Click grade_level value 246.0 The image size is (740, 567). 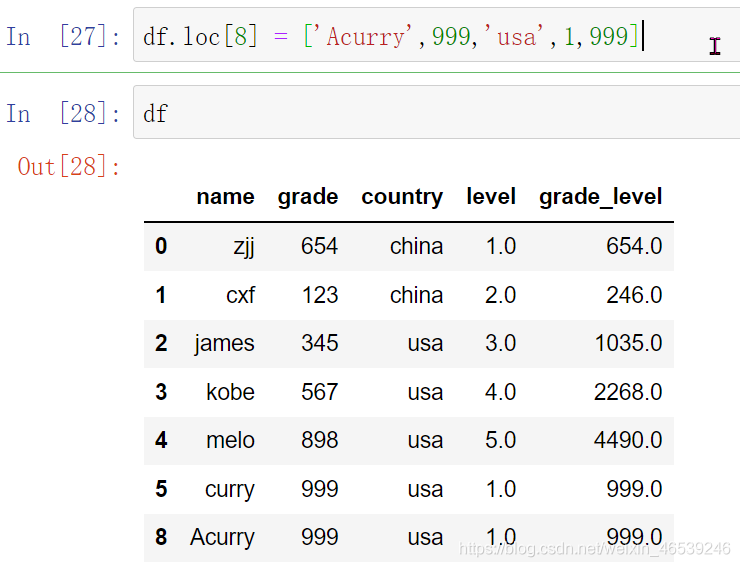pos(634,296)
